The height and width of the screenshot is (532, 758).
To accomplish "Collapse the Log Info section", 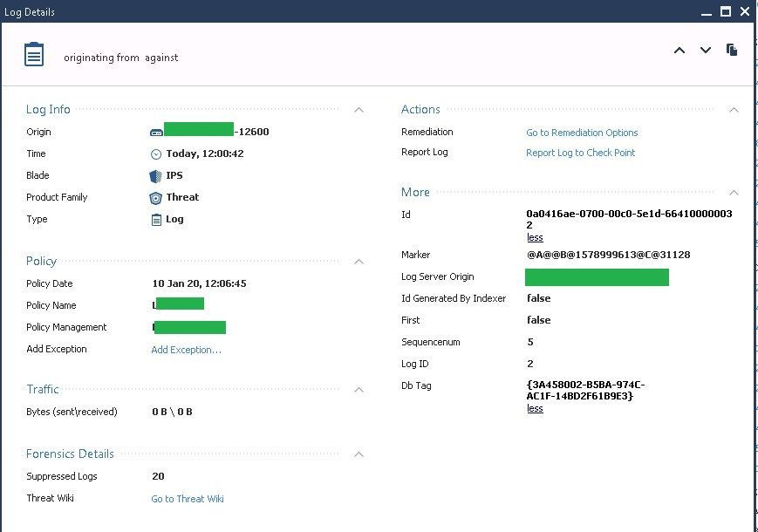I will tap(358, 110).
